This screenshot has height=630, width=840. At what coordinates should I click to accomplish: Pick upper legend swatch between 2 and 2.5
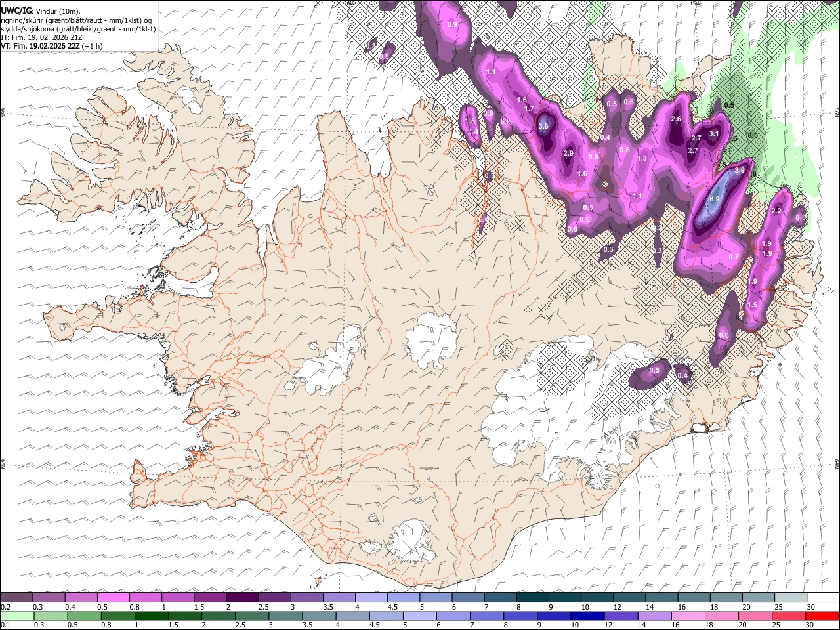tap(242, 597)
